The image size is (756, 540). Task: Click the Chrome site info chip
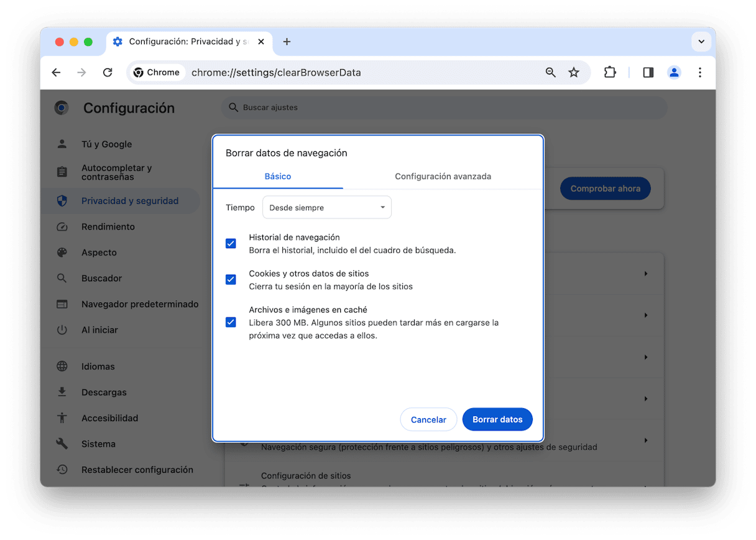pos(157,73)
